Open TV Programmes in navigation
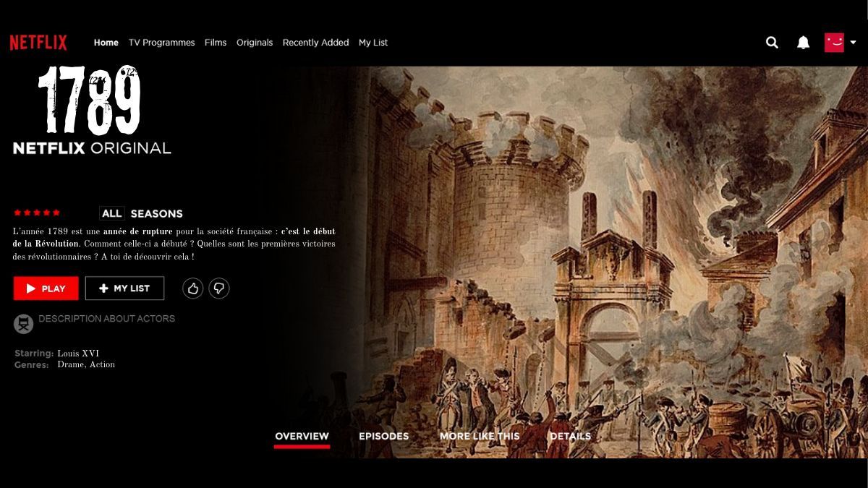 [x=161, y=43]
